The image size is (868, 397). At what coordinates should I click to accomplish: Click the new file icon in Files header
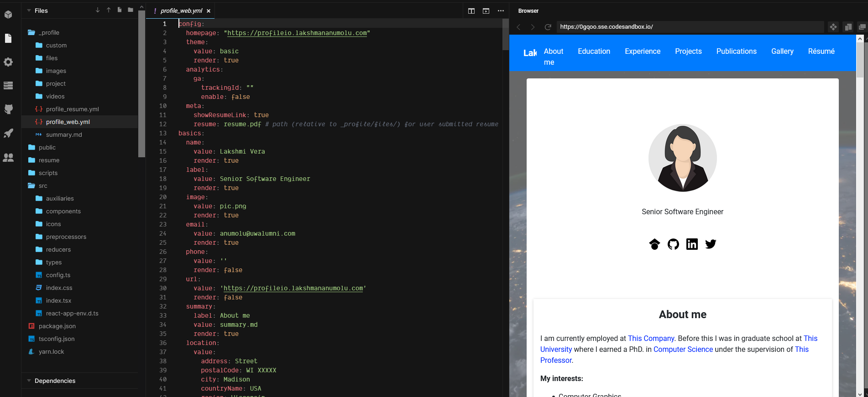pos(120,10)
